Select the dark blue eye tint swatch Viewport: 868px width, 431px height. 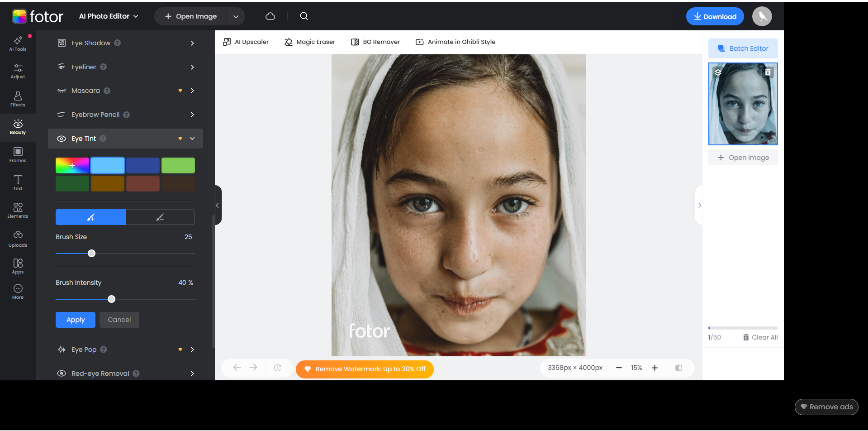click(x=143, y=166)
